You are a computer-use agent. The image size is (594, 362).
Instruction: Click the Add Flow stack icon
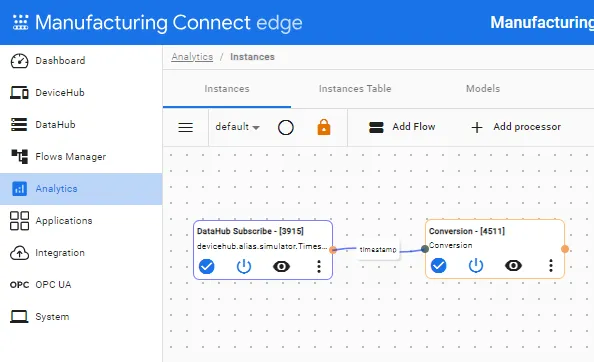[x=376, y=127]
